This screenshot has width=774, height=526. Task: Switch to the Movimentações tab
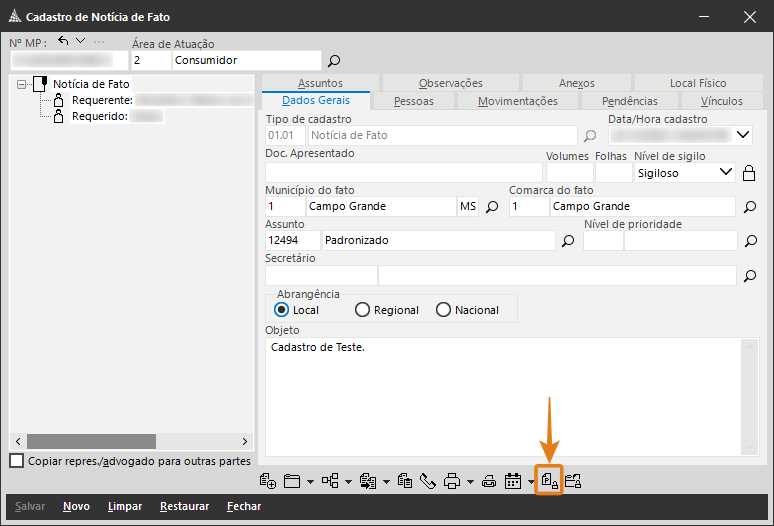coord(518,101)
